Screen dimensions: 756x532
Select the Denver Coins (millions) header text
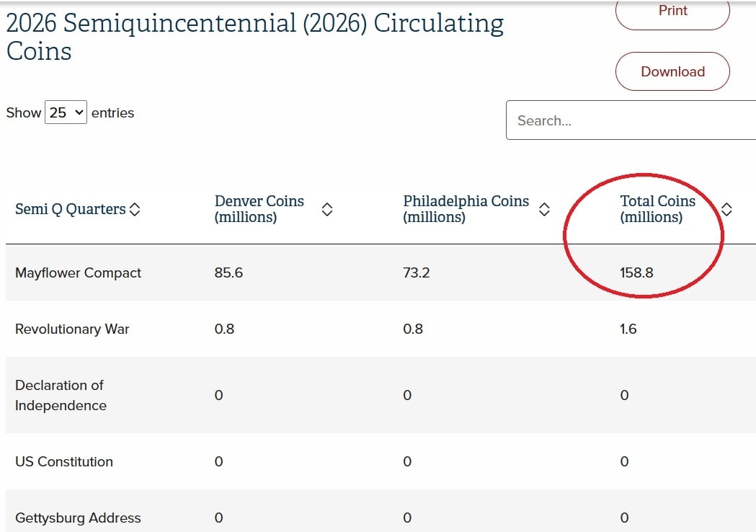pyautogui.click(x=259, y=209)
